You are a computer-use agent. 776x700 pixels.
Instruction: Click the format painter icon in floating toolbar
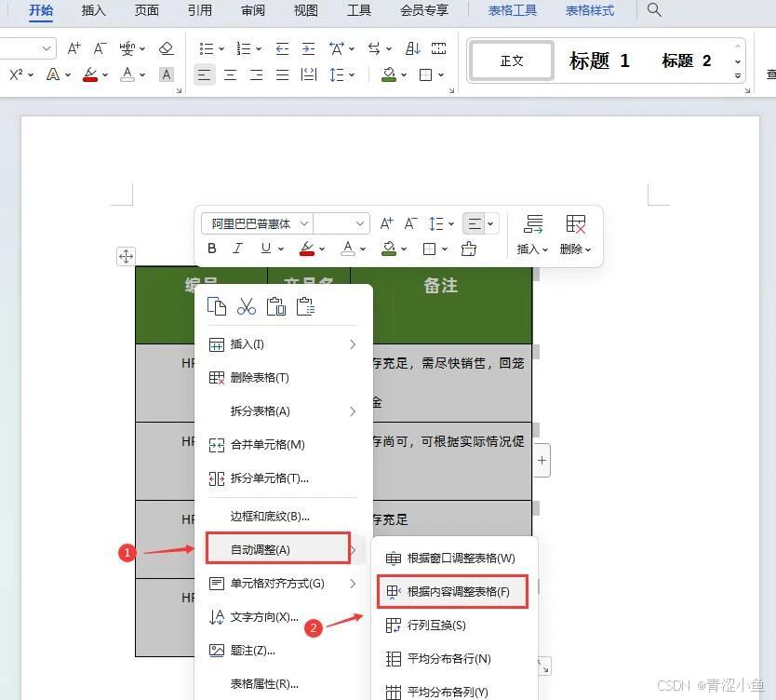pyautogui.click(x=469, y=249)
